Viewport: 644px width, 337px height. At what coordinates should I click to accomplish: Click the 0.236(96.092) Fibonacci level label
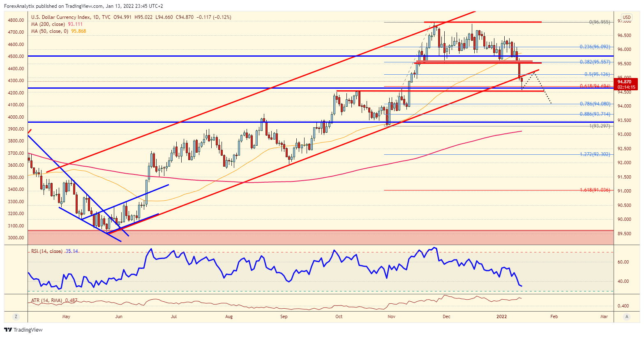point(595,47)
